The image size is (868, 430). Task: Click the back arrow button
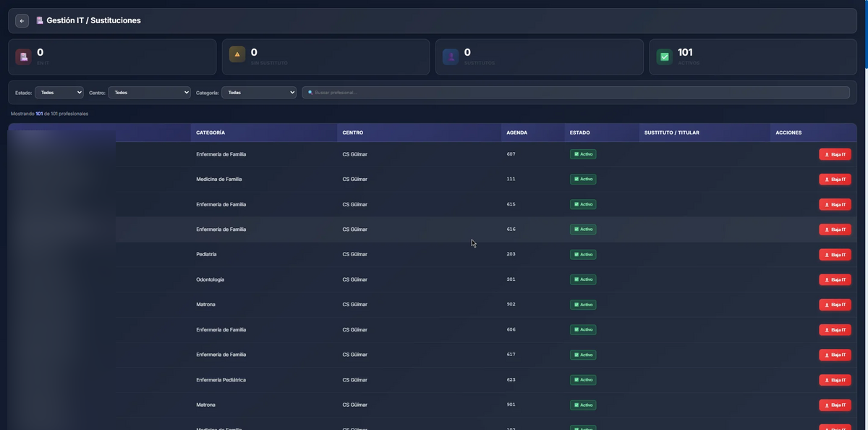[x=22, y=21]
